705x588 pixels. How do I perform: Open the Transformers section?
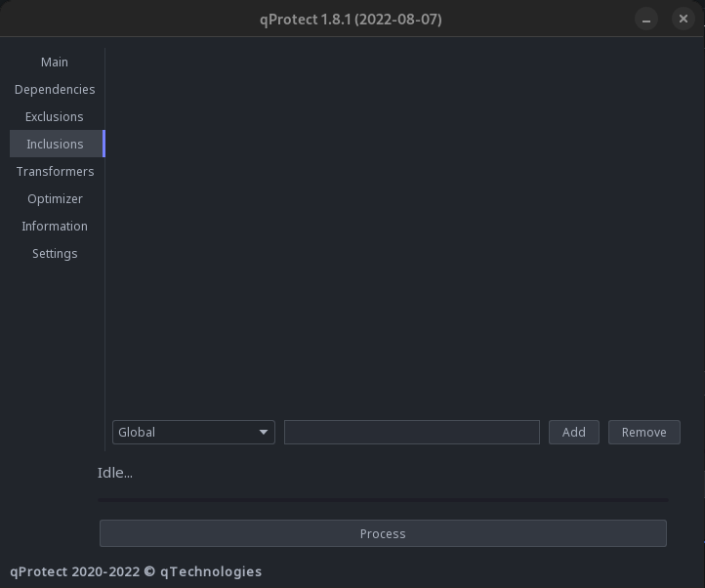[55, 171]
